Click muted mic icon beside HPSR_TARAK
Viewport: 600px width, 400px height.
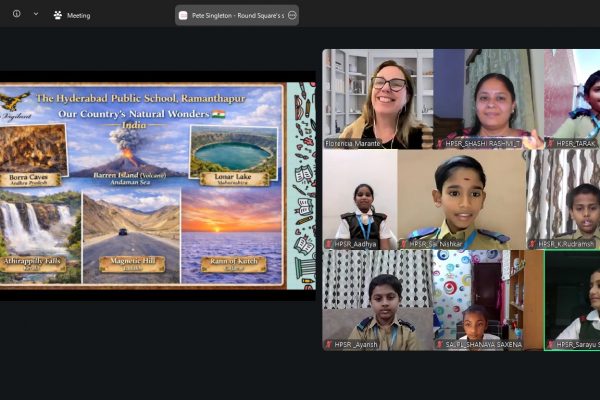point(550,144)
